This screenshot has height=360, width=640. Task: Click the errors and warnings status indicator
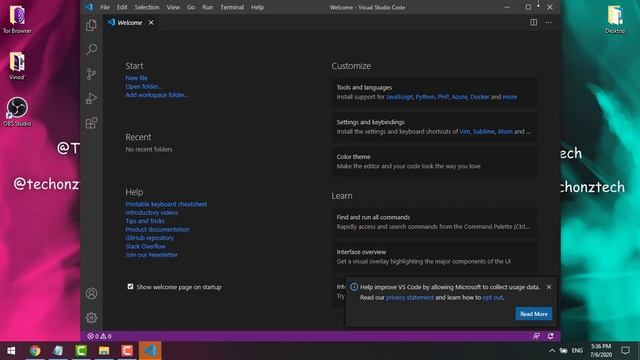(x=99, y=336)
